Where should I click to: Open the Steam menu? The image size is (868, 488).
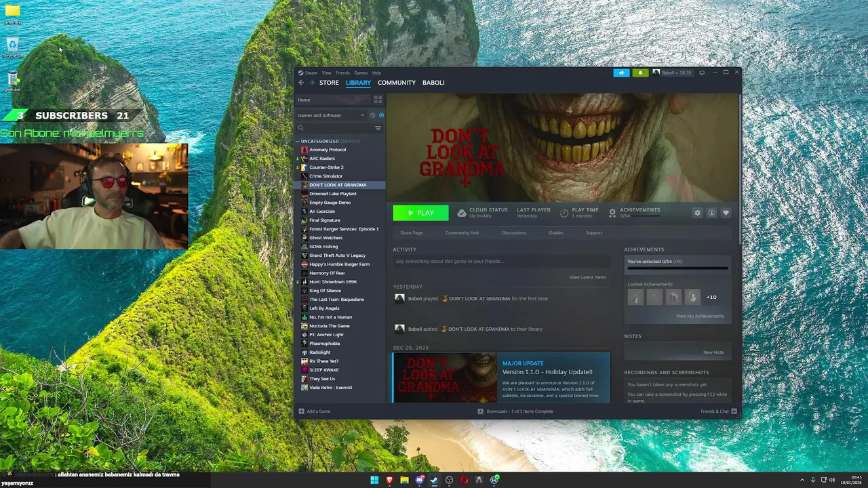pos(311,73)
